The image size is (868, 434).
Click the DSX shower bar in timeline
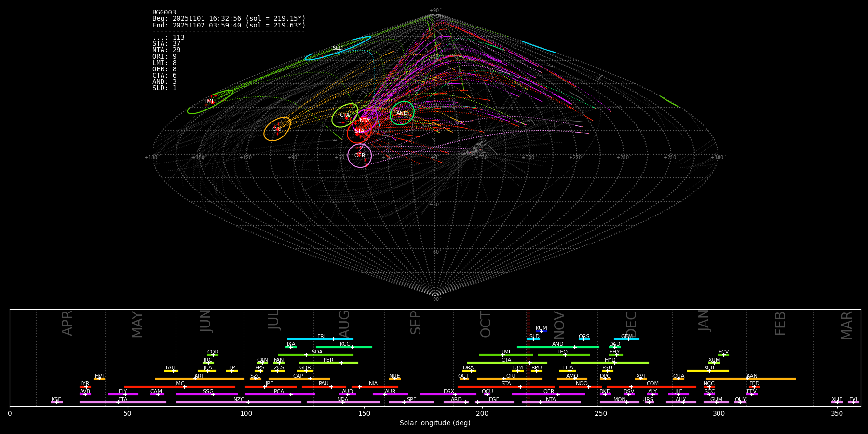(448, 394)
